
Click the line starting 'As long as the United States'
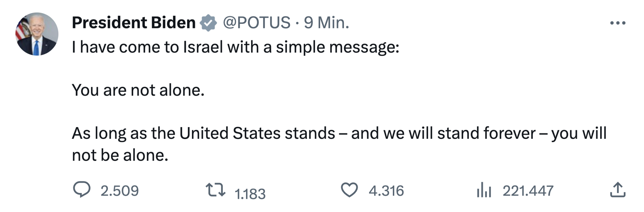point(339,133)
